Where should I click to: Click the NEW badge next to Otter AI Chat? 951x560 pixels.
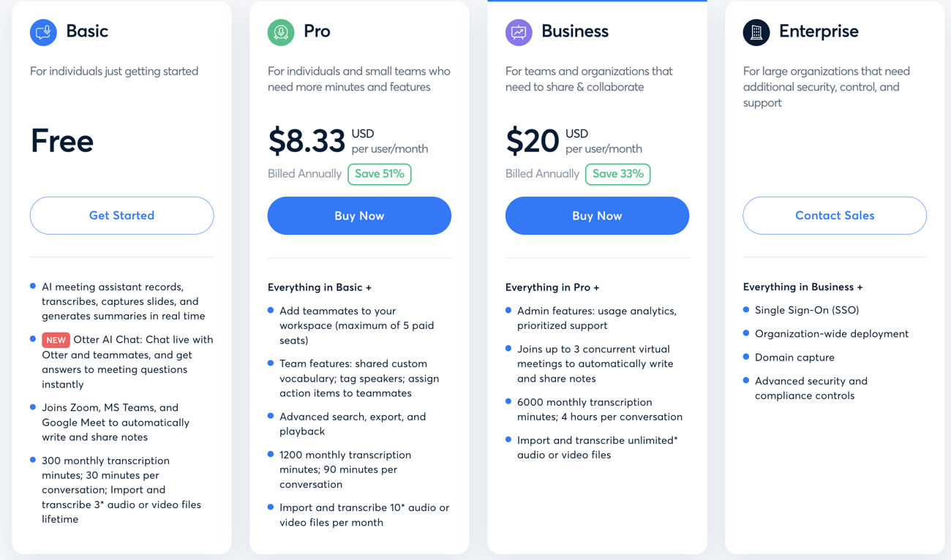coord(56,340)
